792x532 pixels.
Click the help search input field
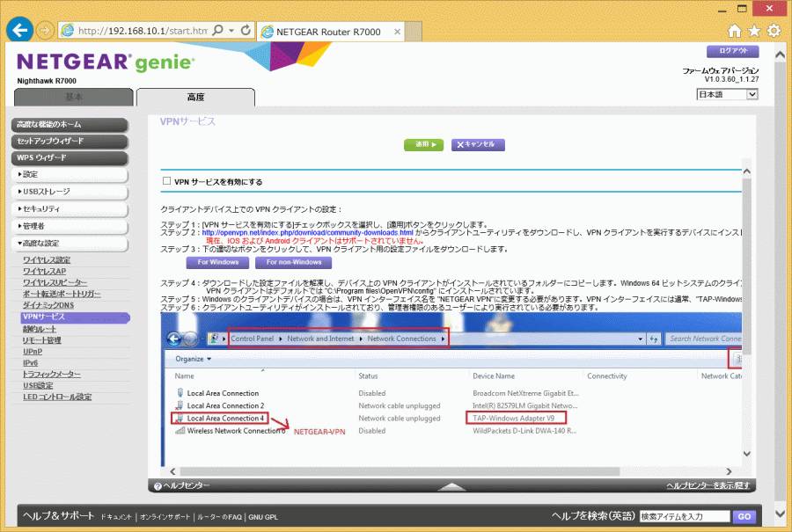pyautogui.click(x=684, y=517)
